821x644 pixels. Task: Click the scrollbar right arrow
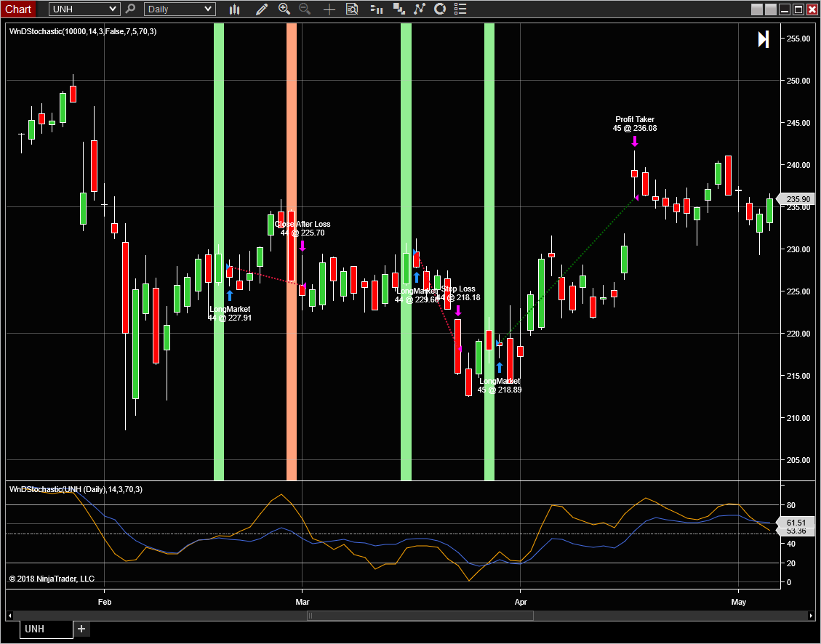(811, 616)
